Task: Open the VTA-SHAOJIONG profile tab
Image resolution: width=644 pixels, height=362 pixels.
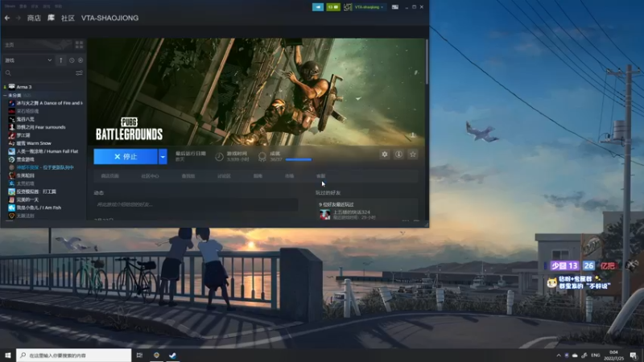Action: click(109, 18)
